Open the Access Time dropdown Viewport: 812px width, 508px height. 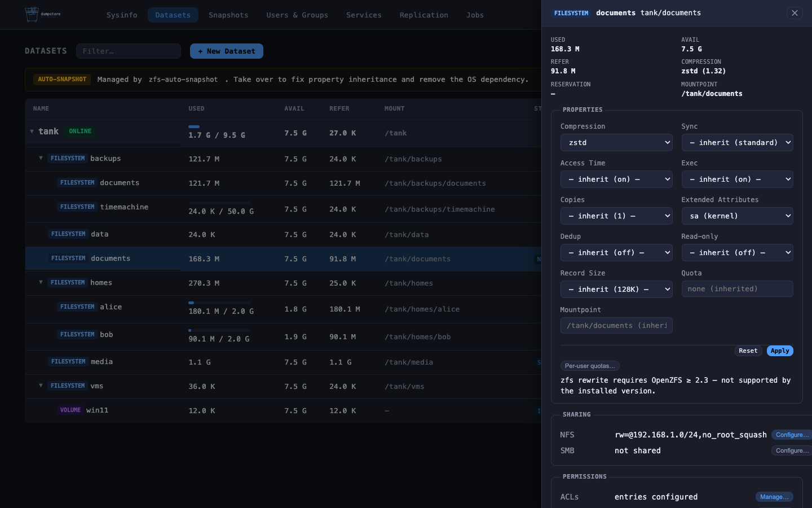coord(616,179)
